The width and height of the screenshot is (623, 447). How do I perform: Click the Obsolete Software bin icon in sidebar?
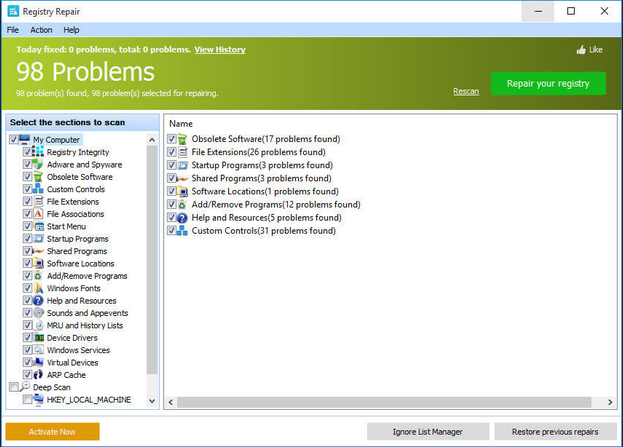pos(38,176)
